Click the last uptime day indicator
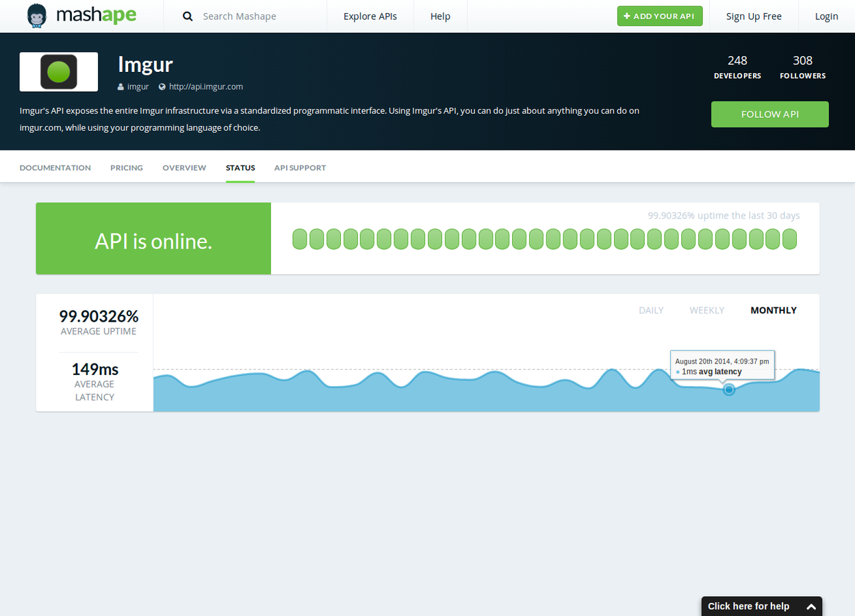Image resolution: width=855 pixels, height=616 pixels. pyautogui.click(x=790, y=239)
